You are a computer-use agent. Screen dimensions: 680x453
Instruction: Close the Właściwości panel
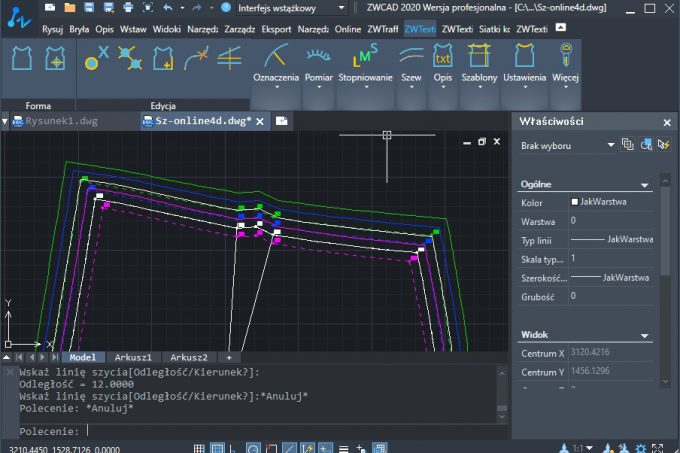(x=667, y=123)
